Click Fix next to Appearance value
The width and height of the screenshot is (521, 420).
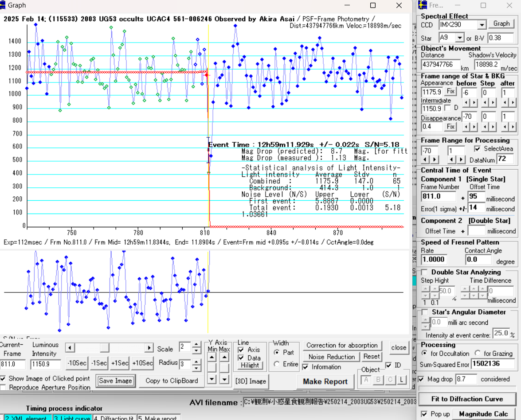click(x=450, y=91)
